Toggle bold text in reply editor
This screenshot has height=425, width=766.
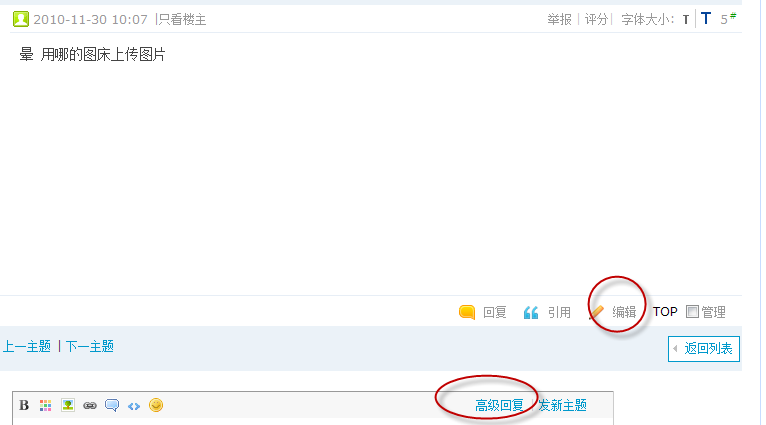coord(24,405)
